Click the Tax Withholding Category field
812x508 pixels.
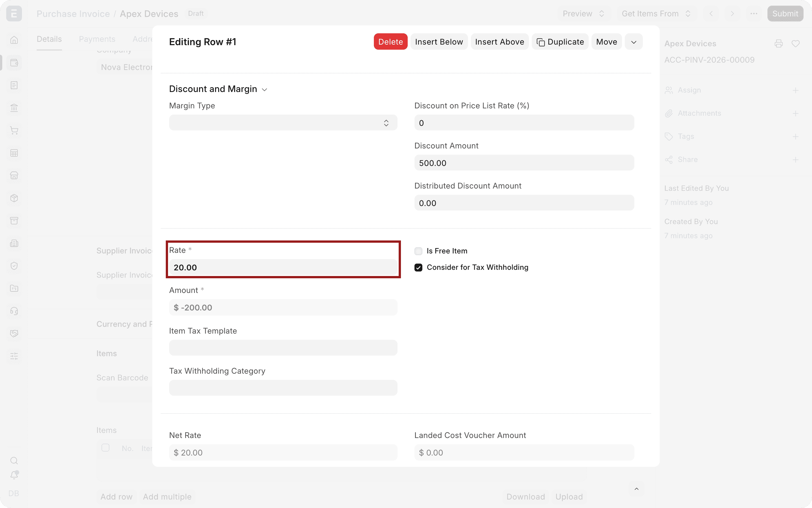click(283, 388)
